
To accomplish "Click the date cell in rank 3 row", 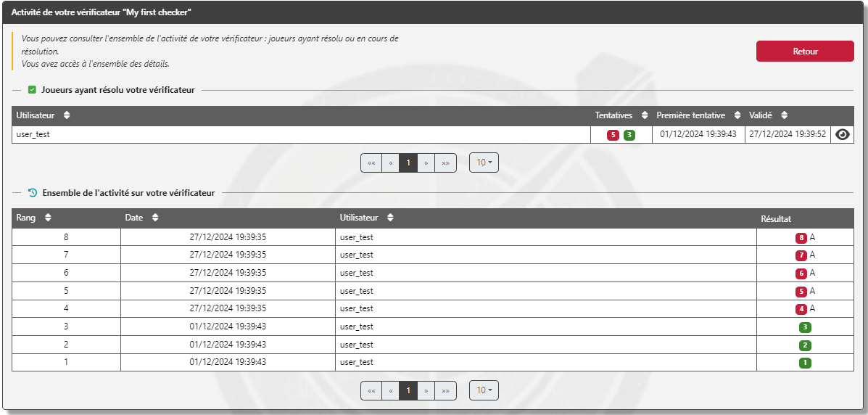I will pyautogui.click(x=228, y=326).
